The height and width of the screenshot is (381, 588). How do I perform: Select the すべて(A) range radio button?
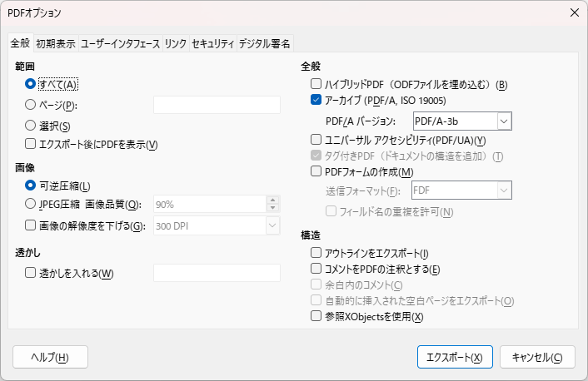point(30,84)
